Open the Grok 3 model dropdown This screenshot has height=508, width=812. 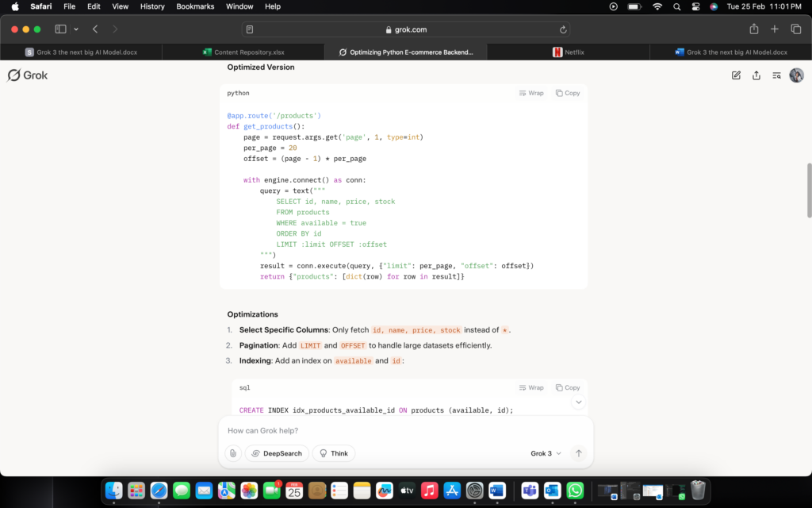[x=546, y=453]
